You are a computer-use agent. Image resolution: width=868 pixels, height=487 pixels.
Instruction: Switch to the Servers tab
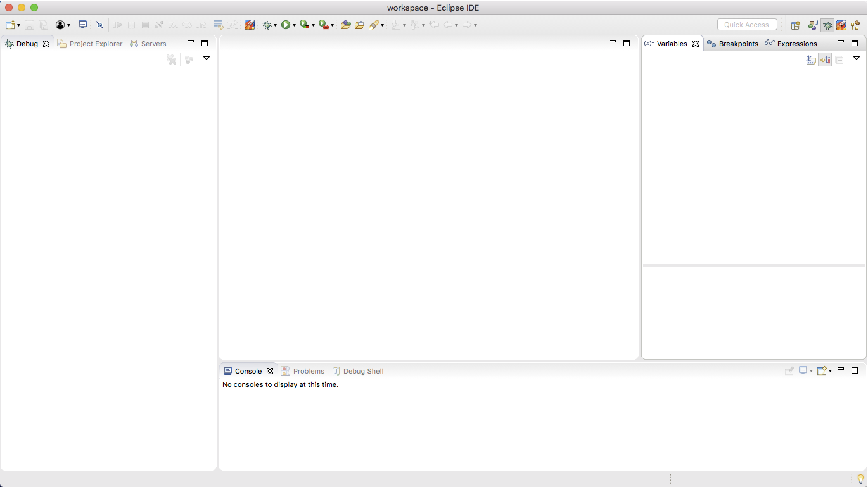(148, 44)
